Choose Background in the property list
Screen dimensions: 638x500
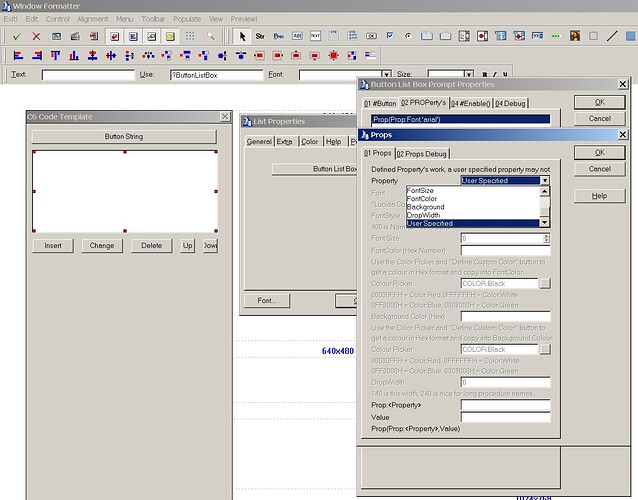click(426, 207)
